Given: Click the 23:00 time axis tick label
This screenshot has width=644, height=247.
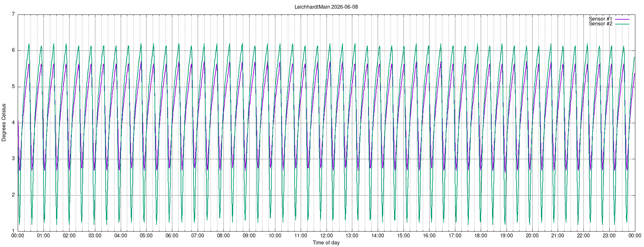Looking at the screenshot, I should (609, 235).
